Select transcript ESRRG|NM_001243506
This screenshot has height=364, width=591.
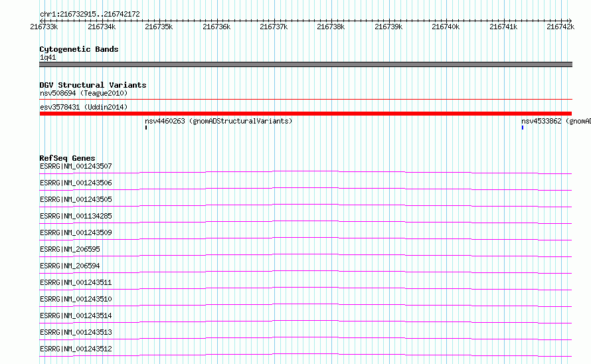[x=76, y=183]
